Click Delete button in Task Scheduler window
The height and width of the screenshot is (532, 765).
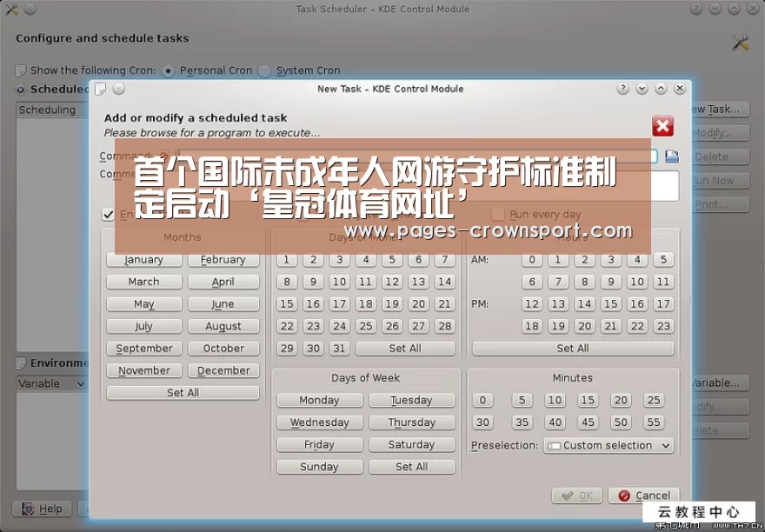tap(718, 156)
